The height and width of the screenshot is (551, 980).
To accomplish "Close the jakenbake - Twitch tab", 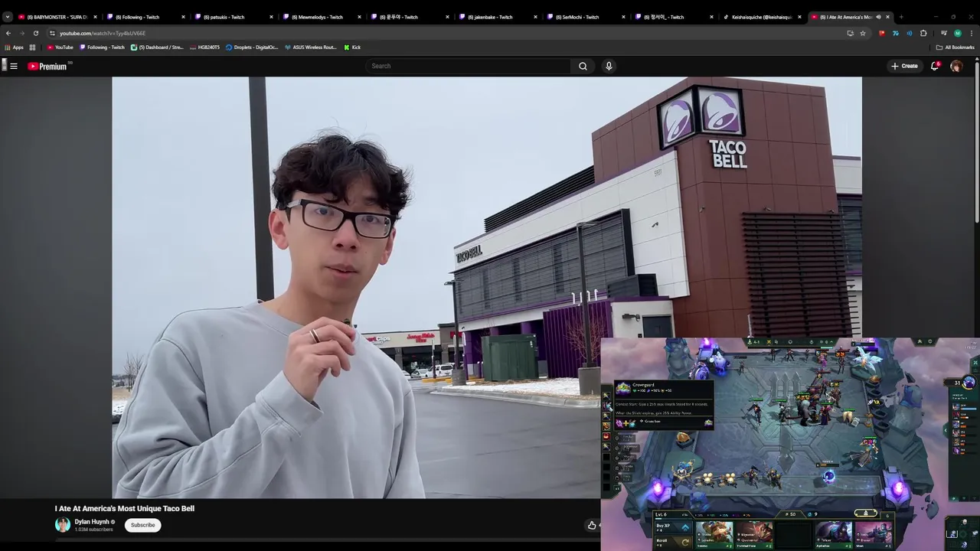I will pyautogui.click(x=535, y=17).
